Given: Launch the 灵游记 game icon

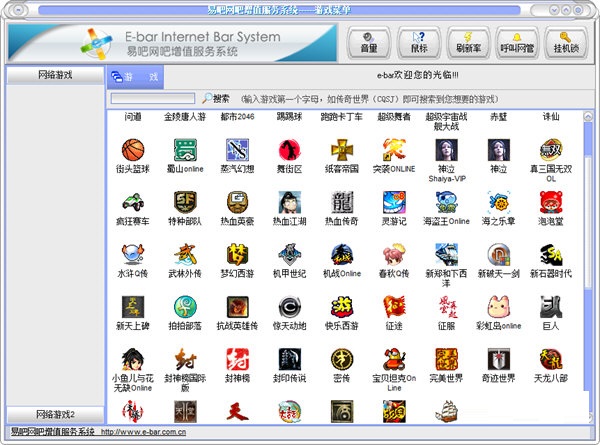Looking at the screenshot, I should (x=394, y=202).
